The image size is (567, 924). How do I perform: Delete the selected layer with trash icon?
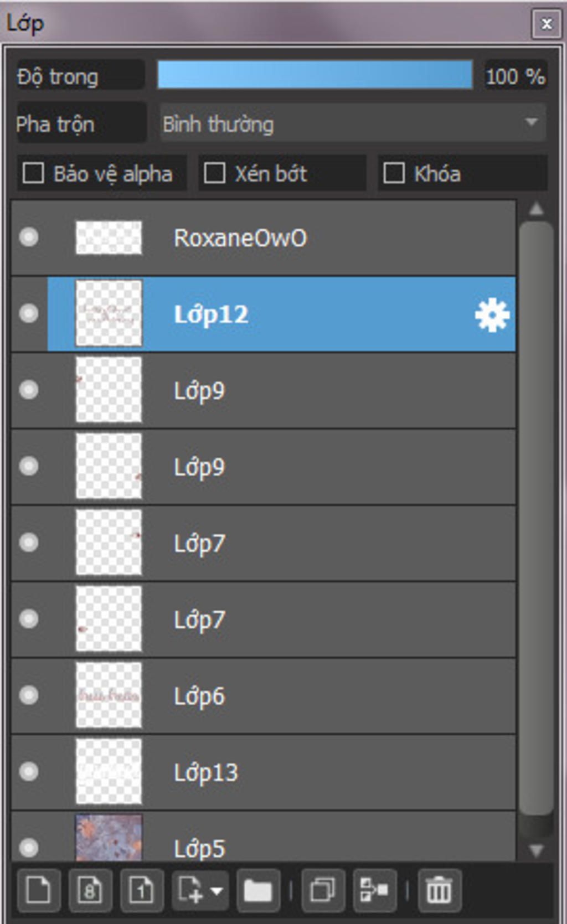[x=440, y=891]
